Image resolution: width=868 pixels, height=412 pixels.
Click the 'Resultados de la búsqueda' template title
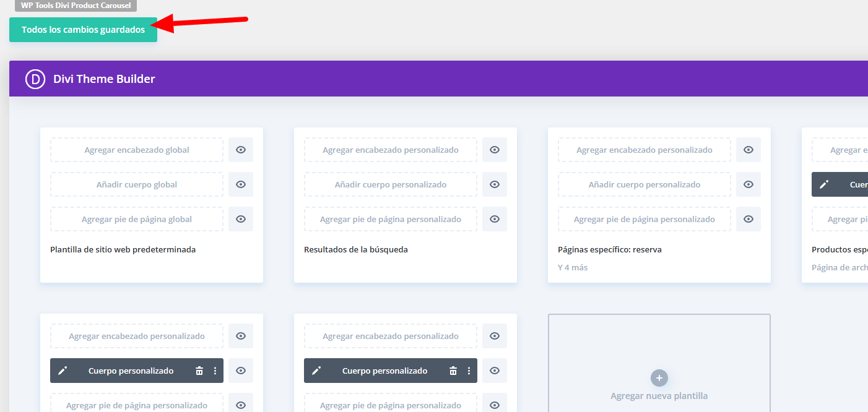pyautogui.click(x=356, y=250)
